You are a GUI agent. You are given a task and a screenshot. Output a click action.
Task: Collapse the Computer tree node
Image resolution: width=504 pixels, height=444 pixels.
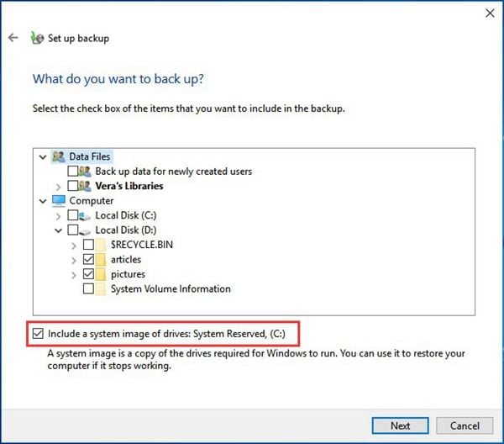tap(43, 202)
